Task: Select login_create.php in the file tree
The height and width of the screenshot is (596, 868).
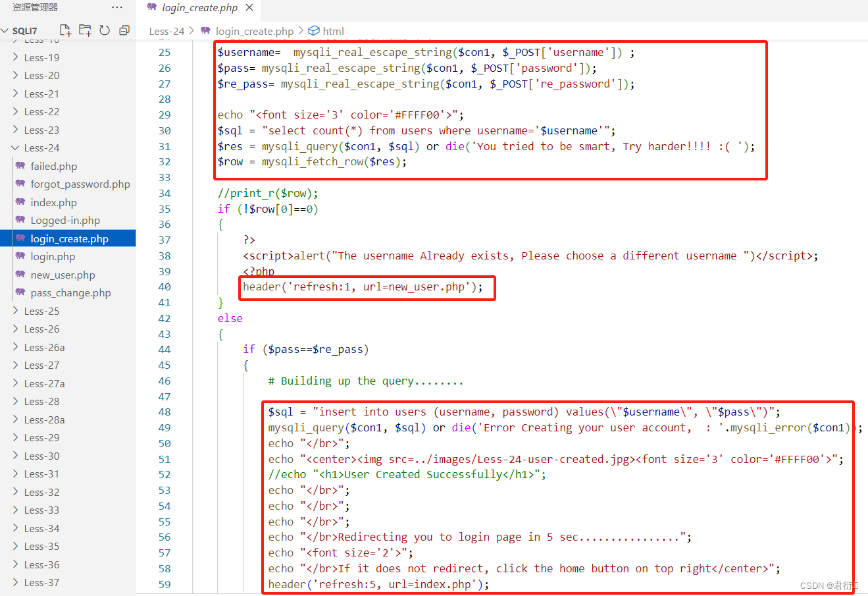Action: [x=68, y=238]
